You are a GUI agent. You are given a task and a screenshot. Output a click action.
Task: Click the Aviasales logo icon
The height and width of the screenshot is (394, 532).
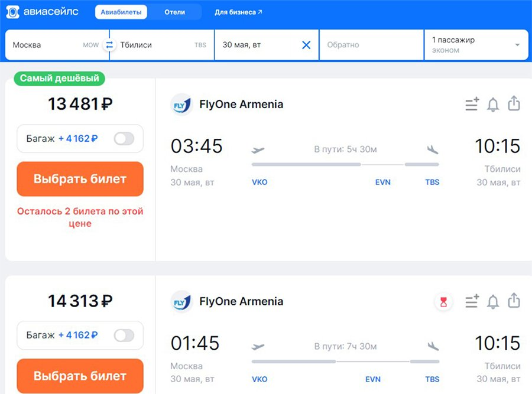point(12,12)
